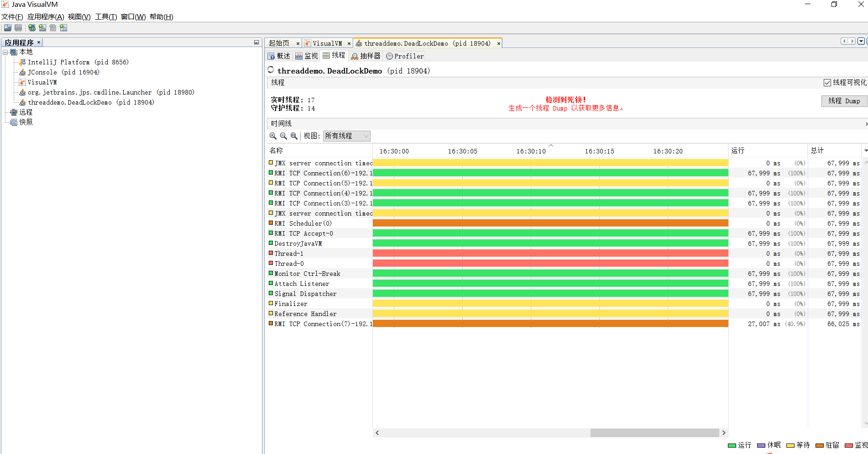Click the timeline scrollbar right arrow
Image resolution: width=868 pixels, height=454 pixels.
click(x=724, y=433)
